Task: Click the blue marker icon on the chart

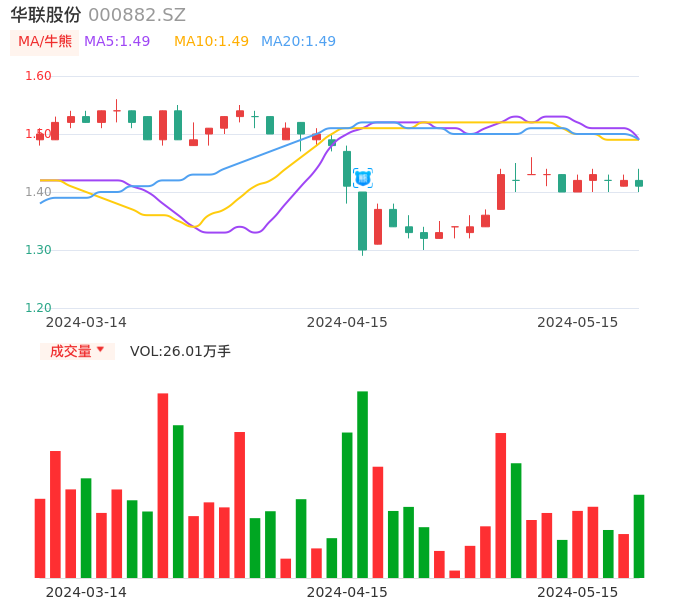Action: pyautogui.click(x=362, y=178)
